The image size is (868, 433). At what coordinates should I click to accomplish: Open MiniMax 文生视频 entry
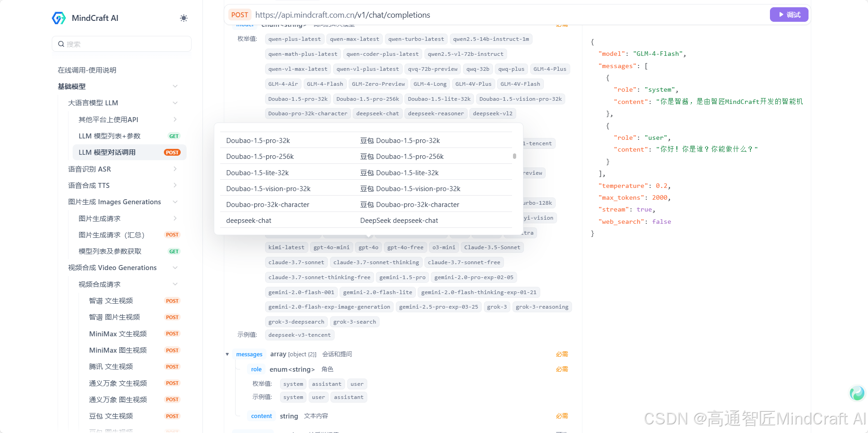[135, 334]
